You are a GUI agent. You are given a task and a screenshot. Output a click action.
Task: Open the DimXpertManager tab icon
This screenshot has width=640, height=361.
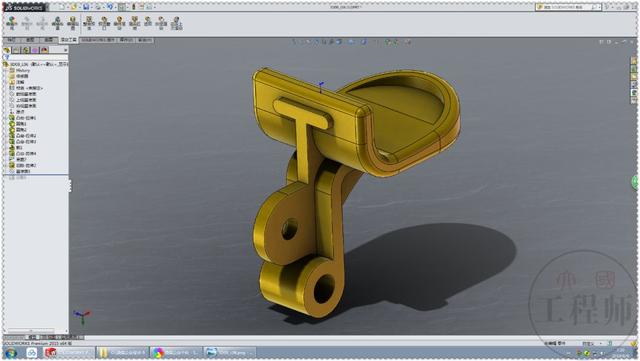point(35,50)
